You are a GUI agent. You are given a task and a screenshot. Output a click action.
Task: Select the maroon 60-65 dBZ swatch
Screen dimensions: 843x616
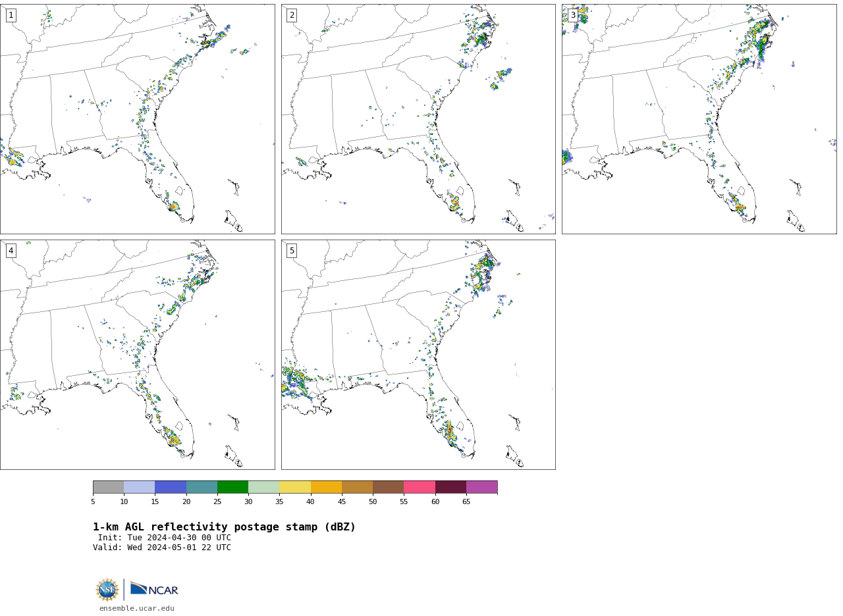point(450,487)
